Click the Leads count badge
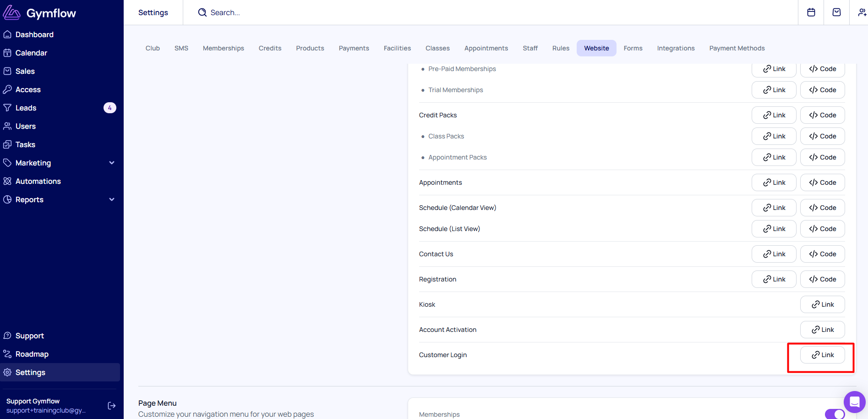The height and width of the screenshot is (419, 868). (110, 108)
